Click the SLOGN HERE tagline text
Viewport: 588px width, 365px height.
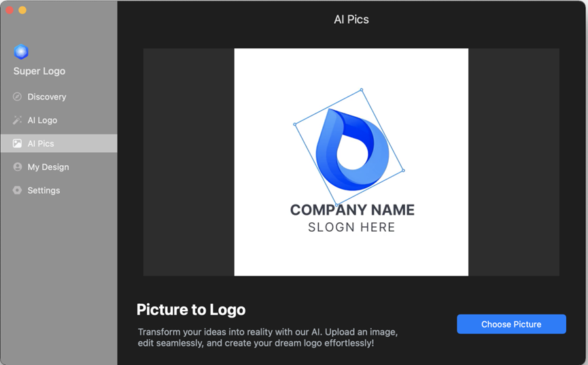[351, 227]
